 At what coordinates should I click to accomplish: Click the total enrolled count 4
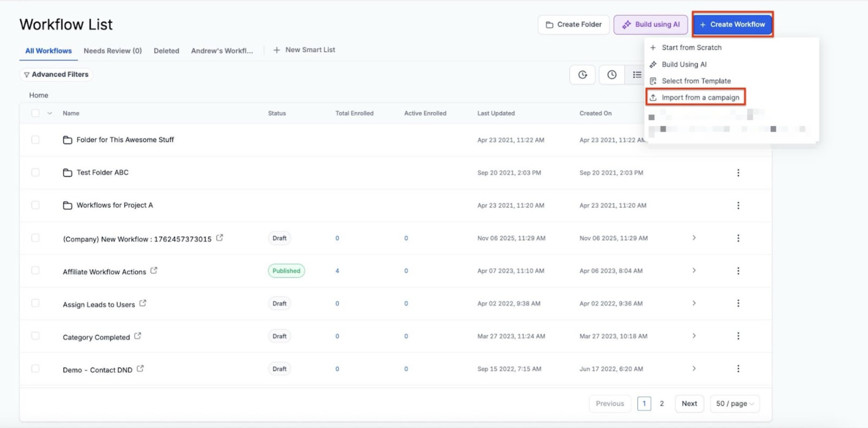[x=337, y=271]
